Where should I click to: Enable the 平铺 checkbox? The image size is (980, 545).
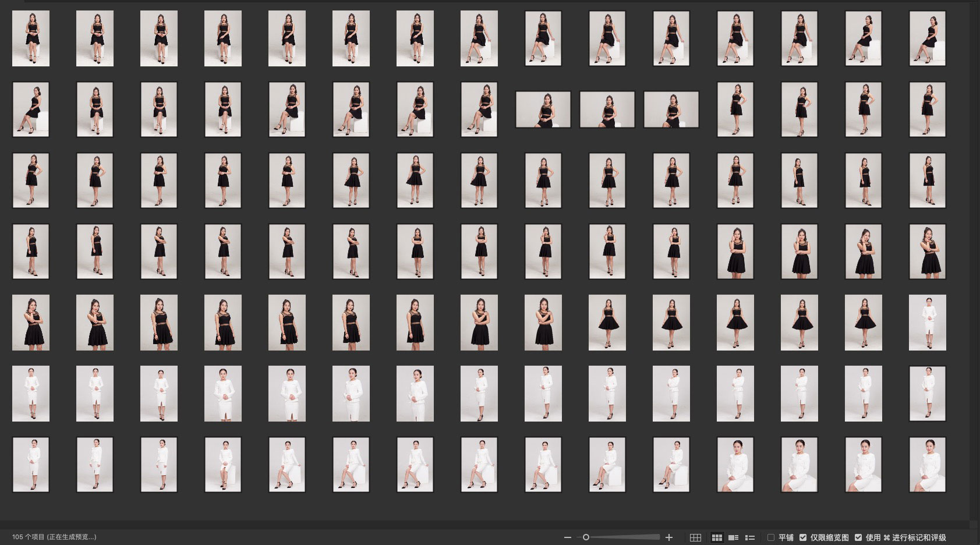point(771,537)
